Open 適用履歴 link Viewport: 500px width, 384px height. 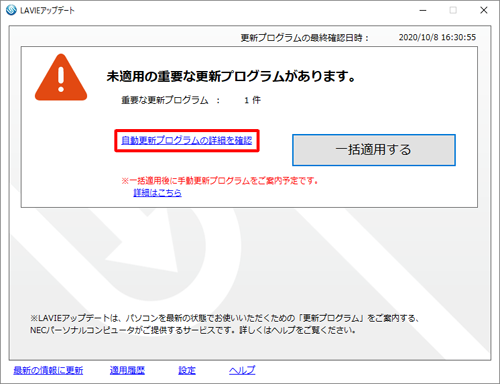(127, 370)
